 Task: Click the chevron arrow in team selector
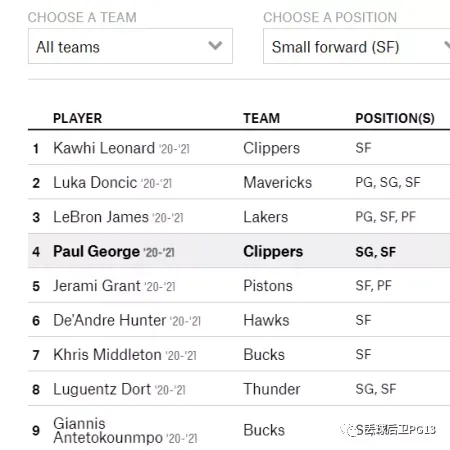[215, 45]
